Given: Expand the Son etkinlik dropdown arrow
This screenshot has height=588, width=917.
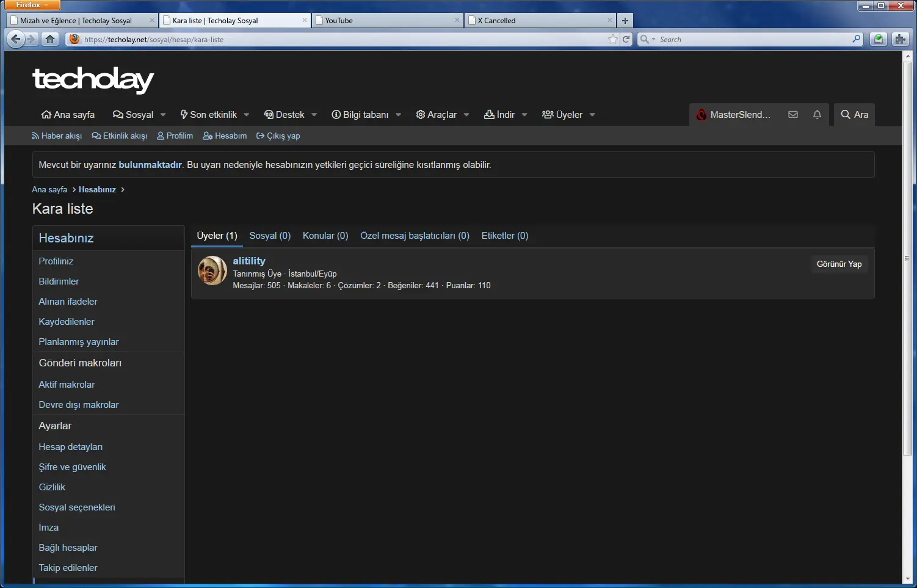Looking at the screenshot, I should coord(247,115).
